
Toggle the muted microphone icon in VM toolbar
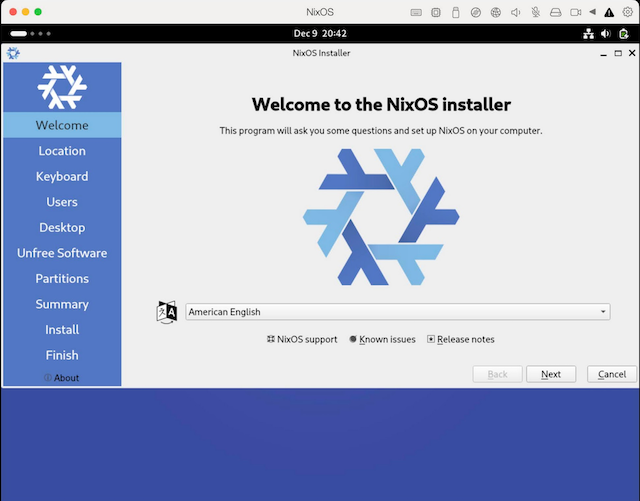point(536,13)
